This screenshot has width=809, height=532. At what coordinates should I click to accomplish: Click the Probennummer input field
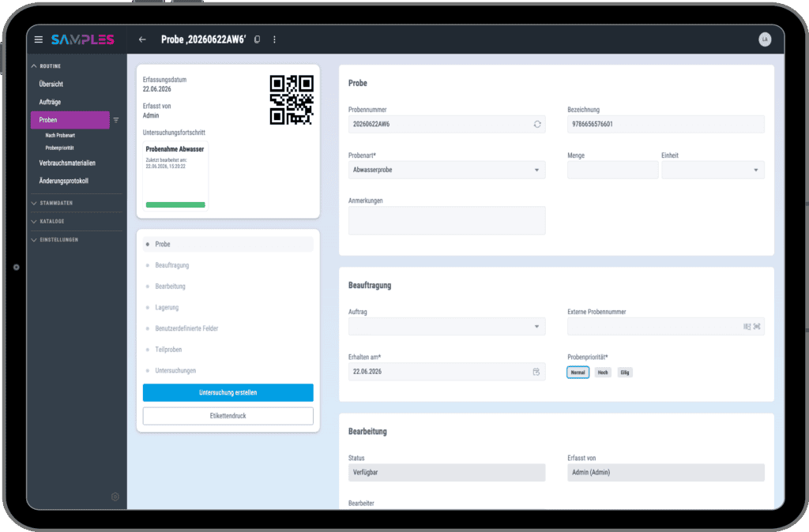coord(447,124)
